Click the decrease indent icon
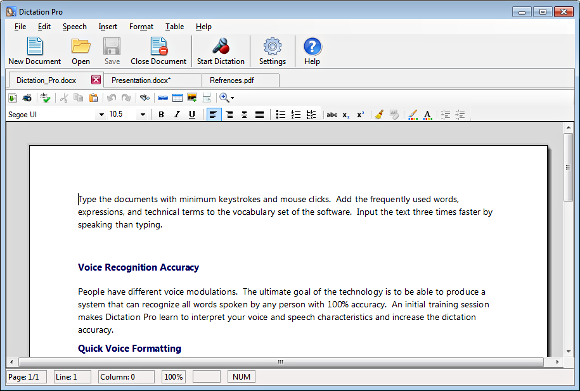 point(445,115)
